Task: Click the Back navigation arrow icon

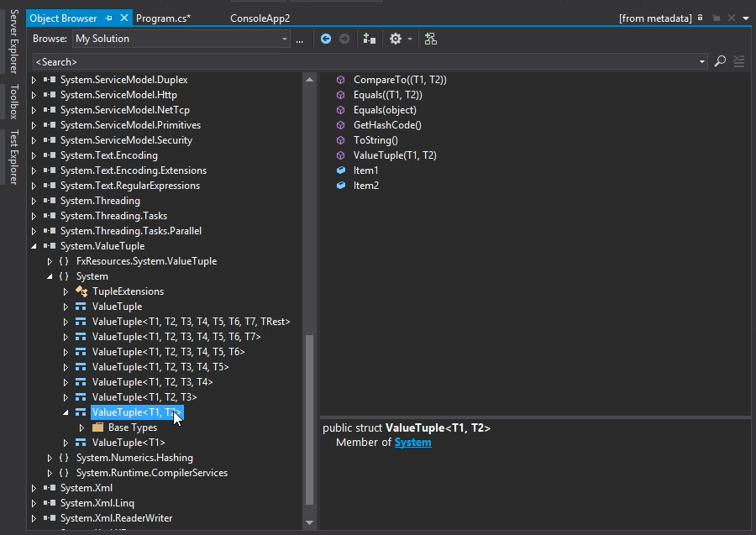Action: (x=326, y=39)
